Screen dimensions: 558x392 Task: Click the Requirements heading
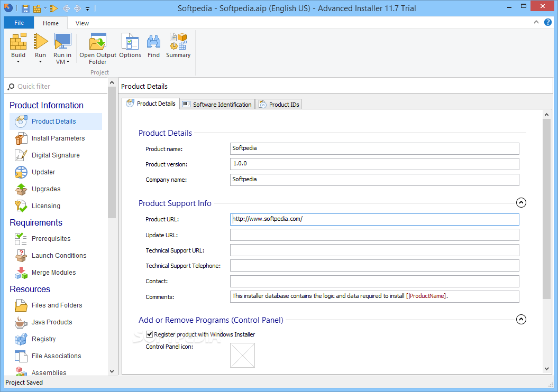coord(36,222)
